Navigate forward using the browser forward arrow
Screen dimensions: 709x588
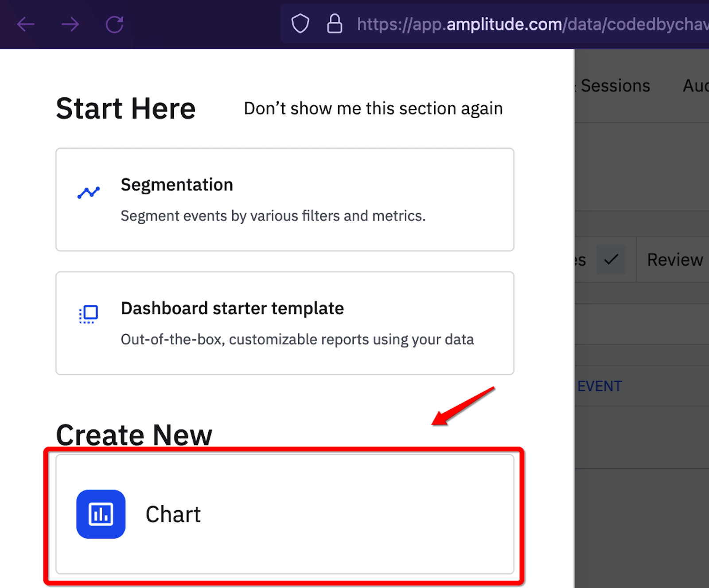pyautogui.click(x=70, y=24)
